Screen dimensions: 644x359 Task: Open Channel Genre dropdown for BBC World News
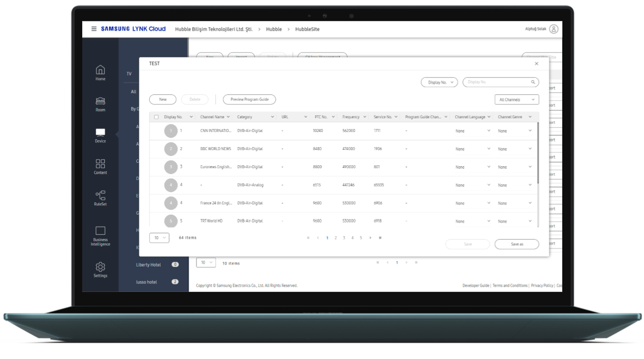tap(515, 149)
